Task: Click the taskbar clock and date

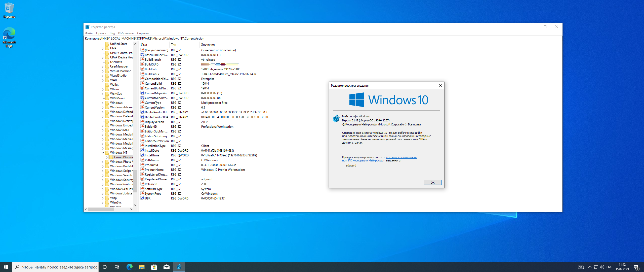Action: pyautogui.click(x=622, y=267)
